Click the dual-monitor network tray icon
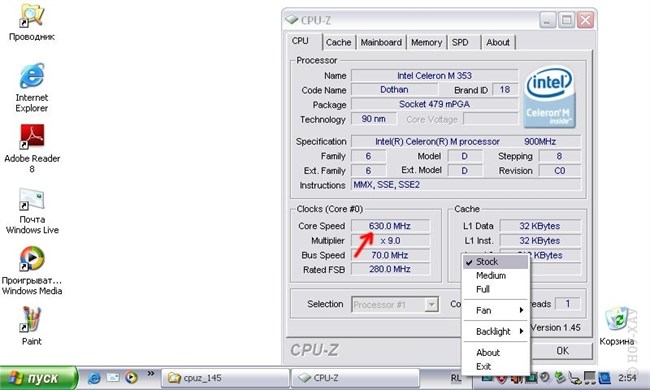 point(589,378)
